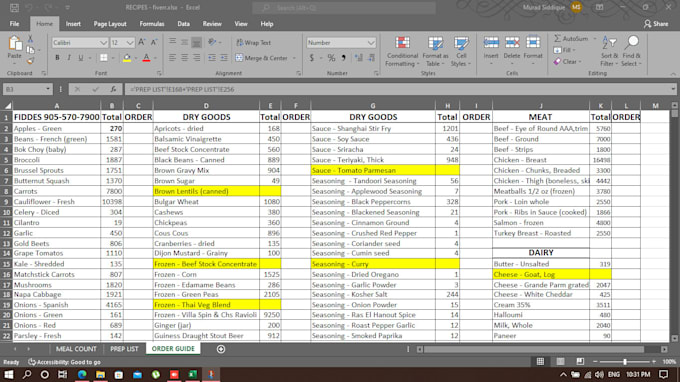This screenshot has height=382, width=680.
Task: Switch to the Formulas ribbon tab
Action: [x=152, y=24]
